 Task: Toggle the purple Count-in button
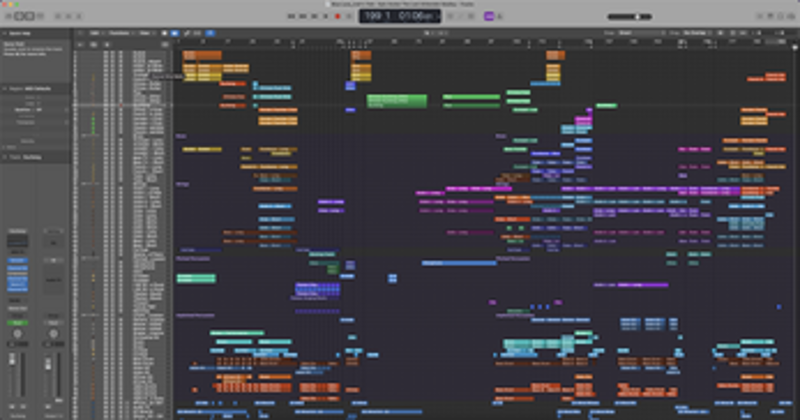pos(489,16)
